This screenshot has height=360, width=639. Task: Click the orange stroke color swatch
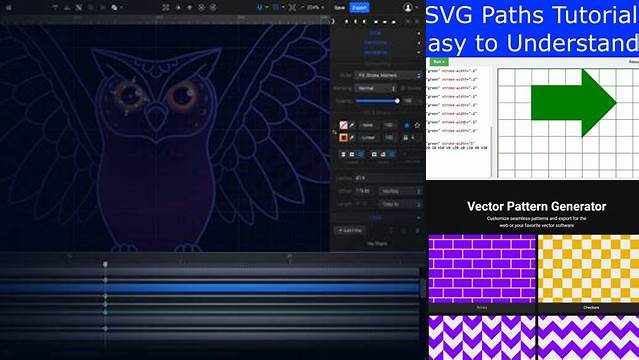coord(343,138)
